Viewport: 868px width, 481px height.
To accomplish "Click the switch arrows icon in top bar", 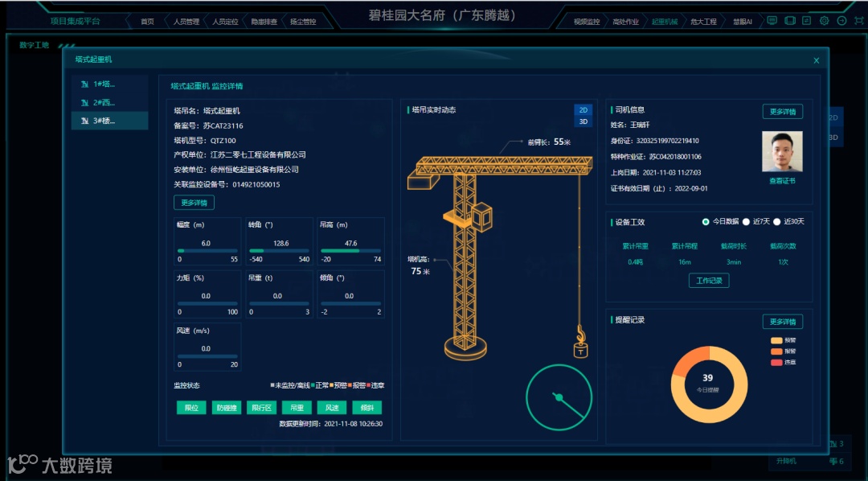I will point(807,20).
